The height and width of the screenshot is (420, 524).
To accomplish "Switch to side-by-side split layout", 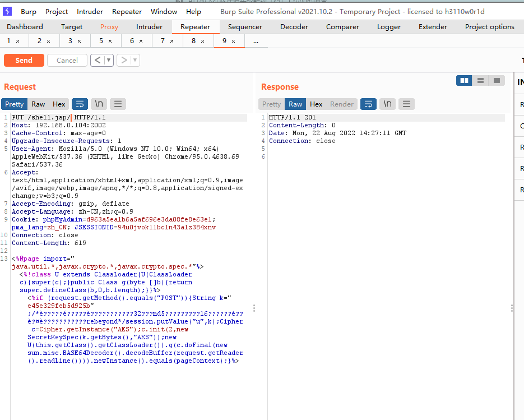I will pyautogui.click(x=464, y=81).
